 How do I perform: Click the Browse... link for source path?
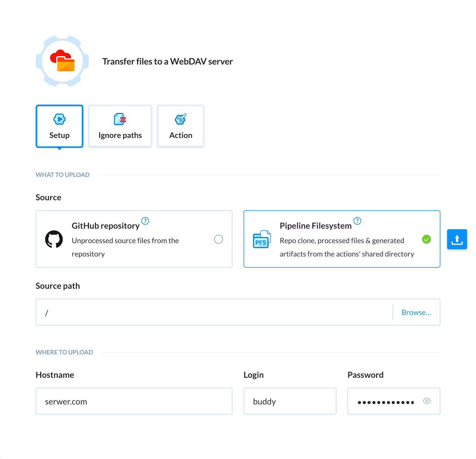click(x=416, y=312)
